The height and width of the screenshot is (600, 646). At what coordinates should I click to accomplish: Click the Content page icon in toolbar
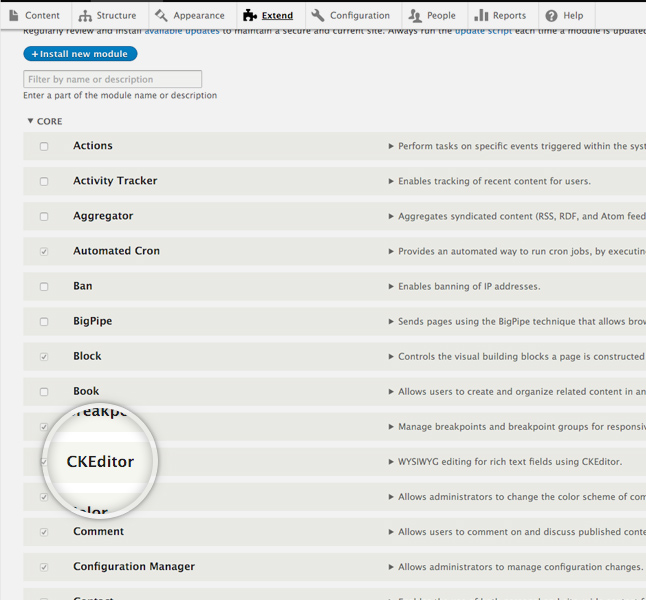point(14,16)
